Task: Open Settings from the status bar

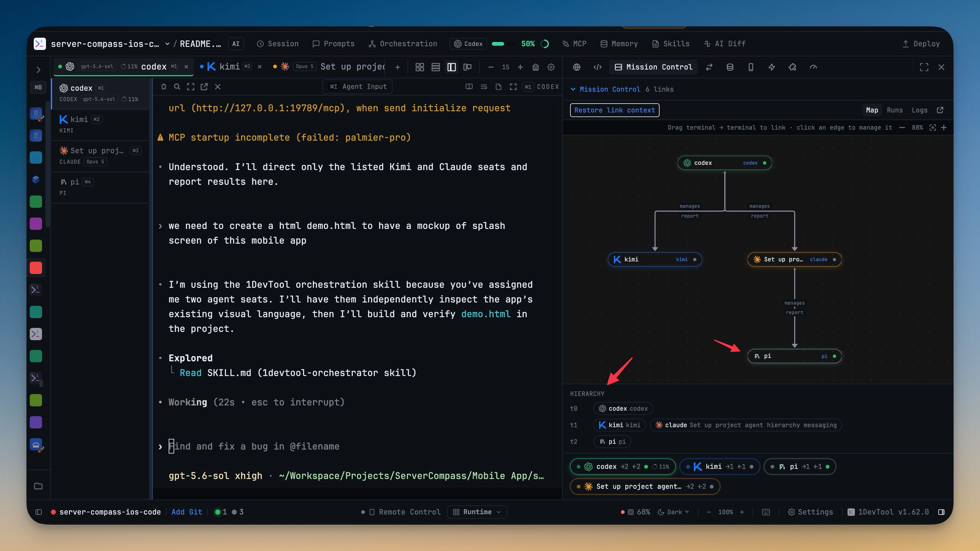Action: coord(810,512)
